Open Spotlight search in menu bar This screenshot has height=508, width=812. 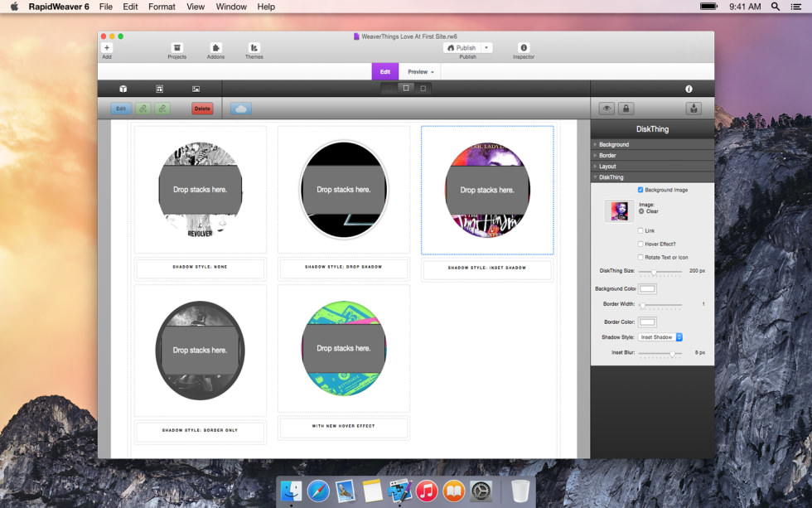click(776, 7)
